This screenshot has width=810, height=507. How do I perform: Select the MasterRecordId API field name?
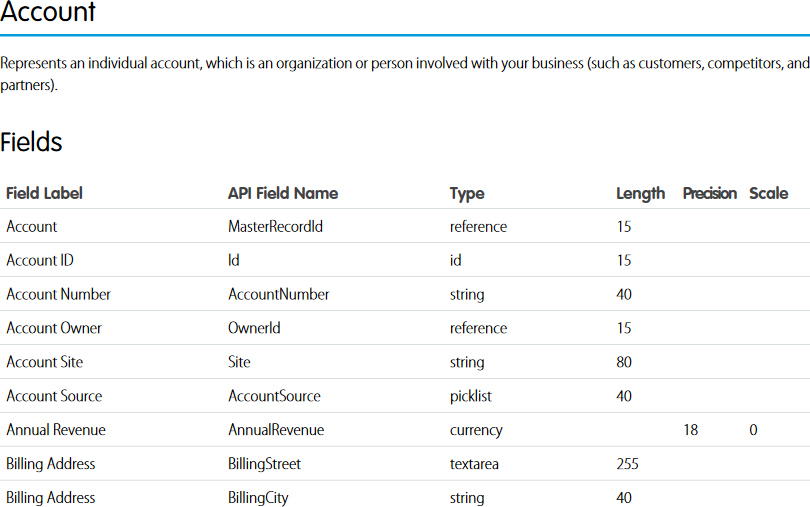point(275,227)
